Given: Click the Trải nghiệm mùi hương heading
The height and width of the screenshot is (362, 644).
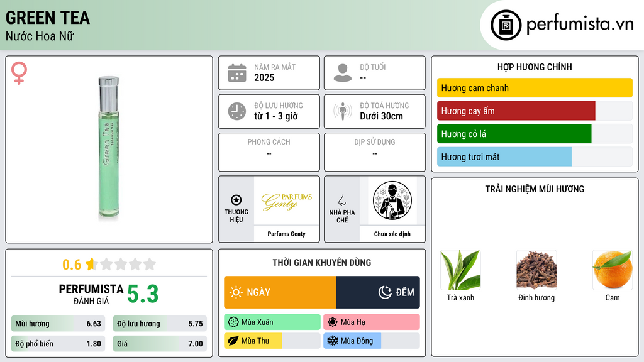Looking at the screenshot, I should (535, 189).
